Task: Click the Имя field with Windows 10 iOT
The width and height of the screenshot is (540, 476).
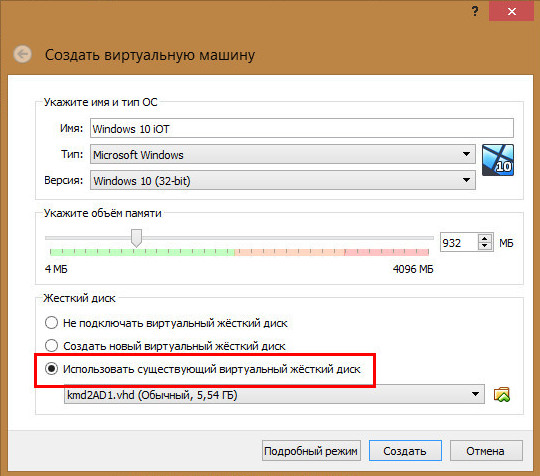Action: [x=302, y=128]
